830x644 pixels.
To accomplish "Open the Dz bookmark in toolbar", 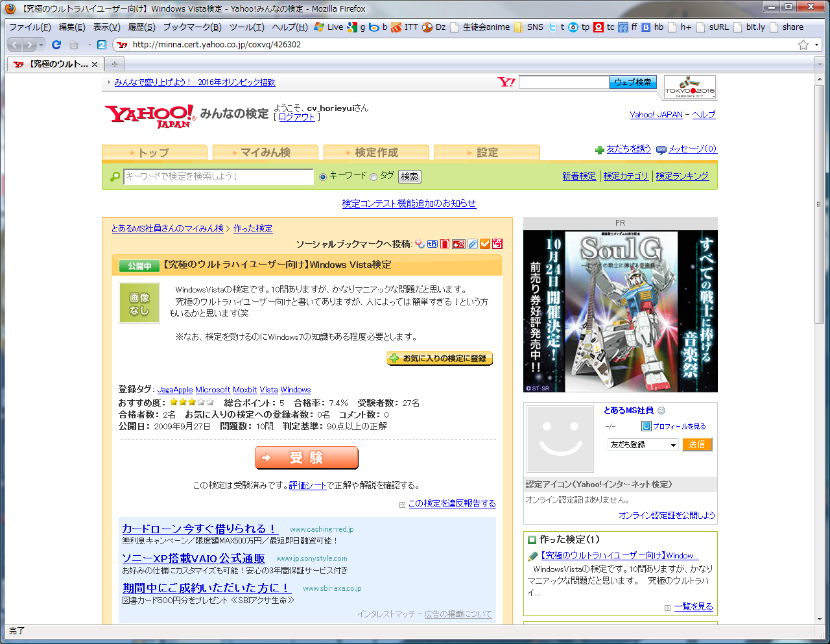I will (434, 27).
